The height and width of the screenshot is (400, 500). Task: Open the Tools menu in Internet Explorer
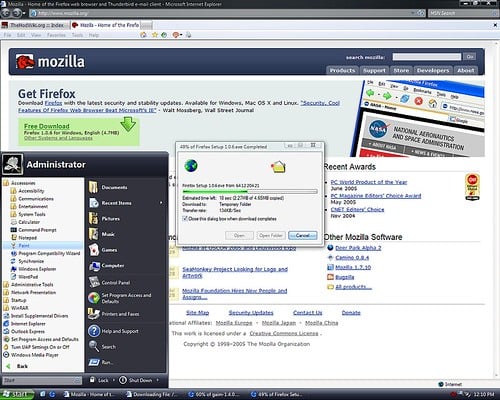pyautogui.click(x=77, y=35)
